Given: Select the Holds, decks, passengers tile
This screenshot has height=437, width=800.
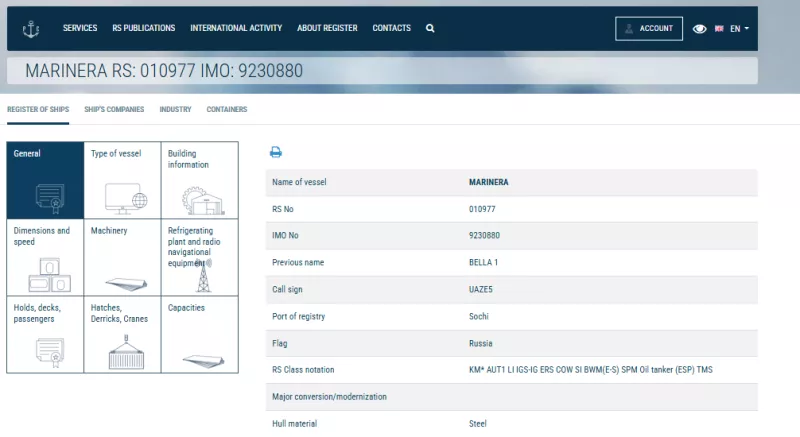Looking at the screenshot, I should (45, 334).
